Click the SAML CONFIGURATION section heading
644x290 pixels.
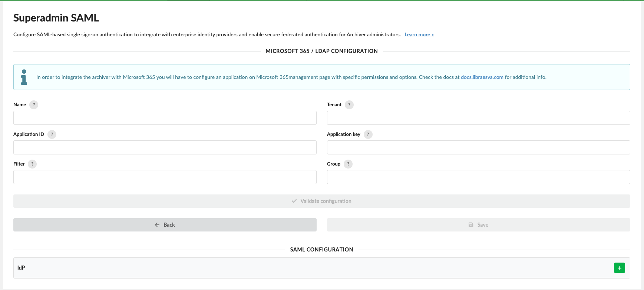[x=321, y=250]
